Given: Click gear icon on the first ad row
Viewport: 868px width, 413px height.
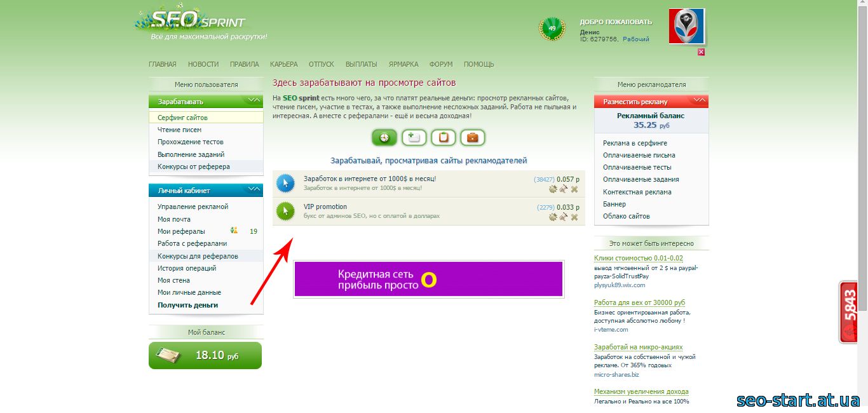Looking at the screenshot, I should click(553, 189).
